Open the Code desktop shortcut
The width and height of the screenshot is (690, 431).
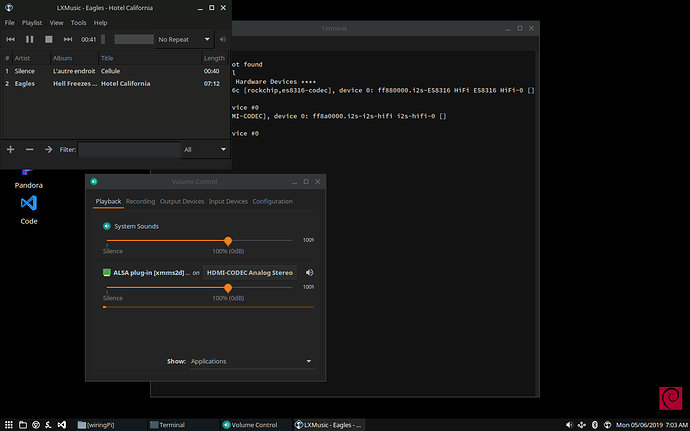coord(29,210)
